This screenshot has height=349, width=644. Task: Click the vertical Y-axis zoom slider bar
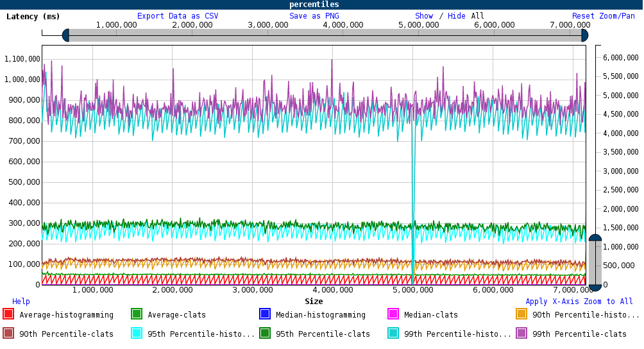pyautogui.click(x=595, y=263)
